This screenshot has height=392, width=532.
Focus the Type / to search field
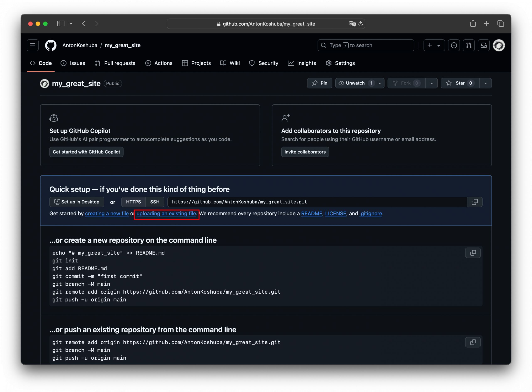[366, 45]
